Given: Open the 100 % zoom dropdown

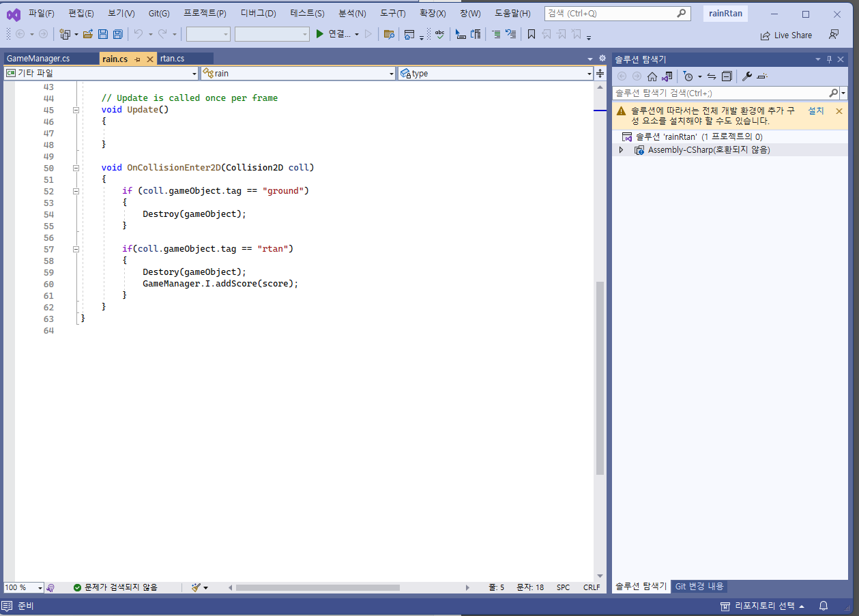Looking at the screenshot, I should [x=40, y=587].
